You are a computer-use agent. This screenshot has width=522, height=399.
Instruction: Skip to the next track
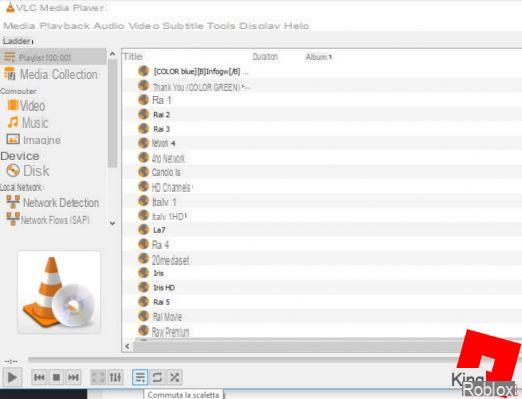pyautogui.click(x=73, y=377)
